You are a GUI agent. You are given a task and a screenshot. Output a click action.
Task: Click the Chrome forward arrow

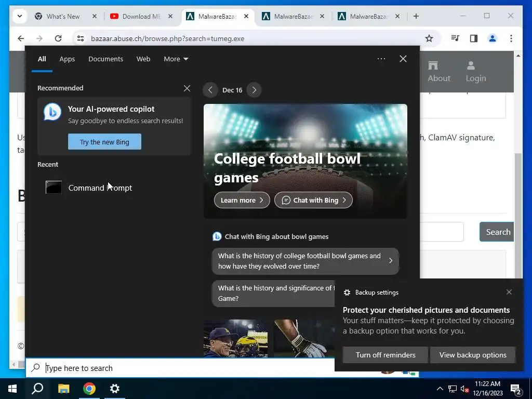pyautogui.click(x=39, y=38)
